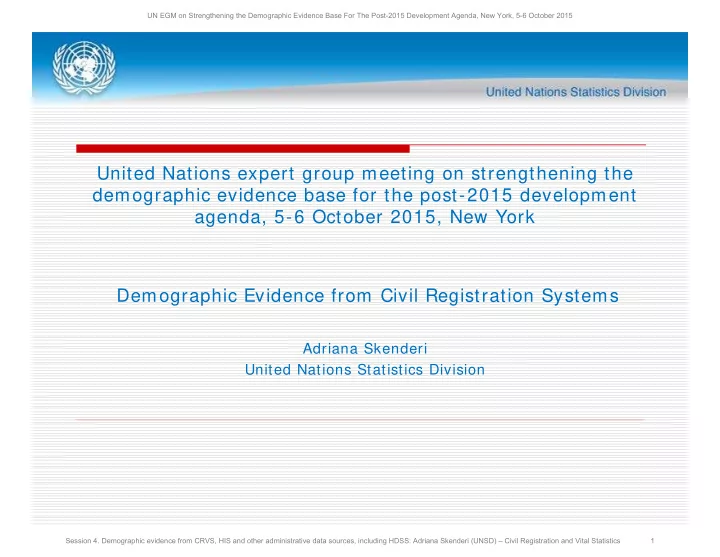Click the footer text beginning 'Session 4. Demographic evidence'
Image resolution: width=720 pixels, height=557 pixels.
(x=343, y=541)
